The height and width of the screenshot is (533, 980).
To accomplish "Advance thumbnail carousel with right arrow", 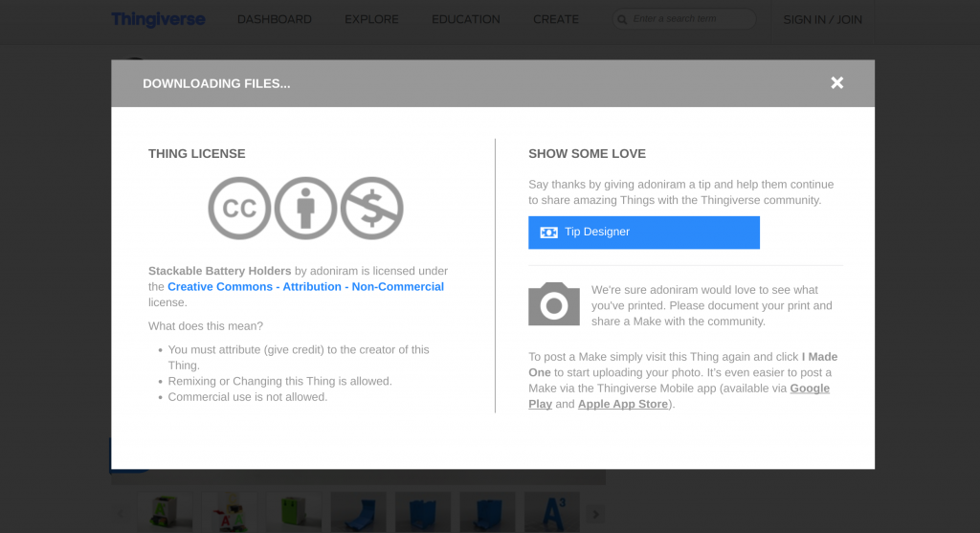I will [595, 514].
